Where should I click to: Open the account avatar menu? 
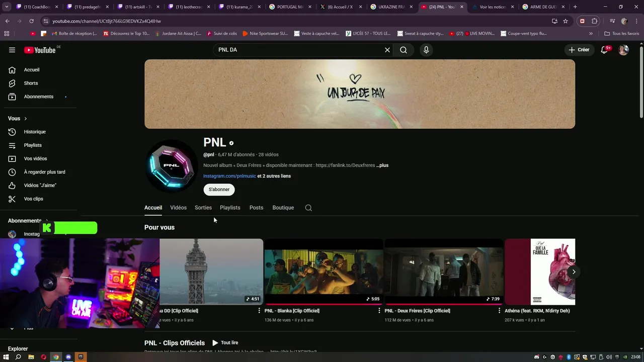pos(623,50)
